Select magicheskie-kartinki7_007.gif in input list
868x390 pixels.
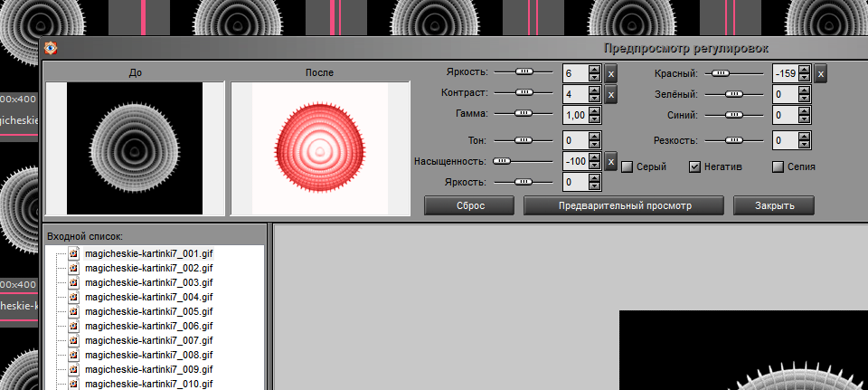point(149,340)
